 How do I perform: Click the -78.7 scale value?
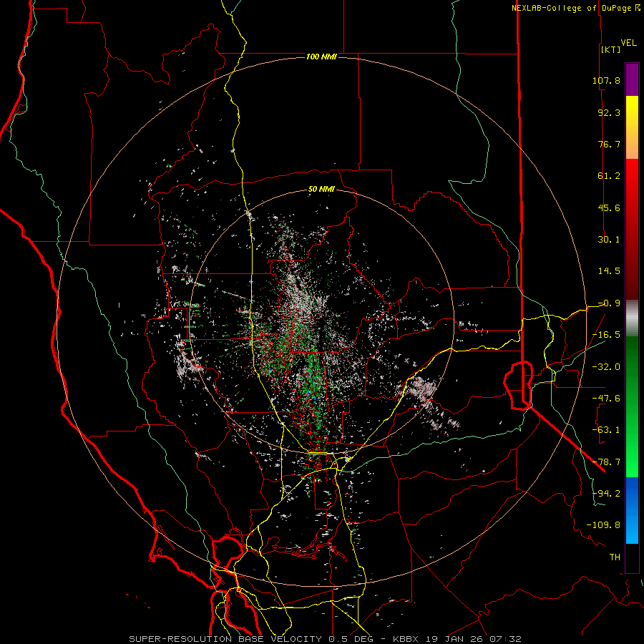pos(606,462)
